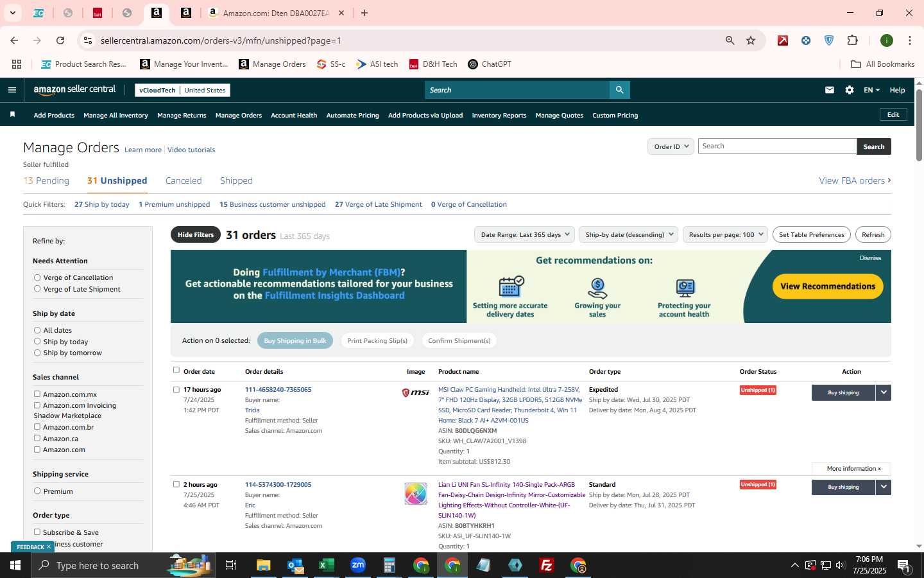Switch to the 13 Pending tab

tap(46, 180)
